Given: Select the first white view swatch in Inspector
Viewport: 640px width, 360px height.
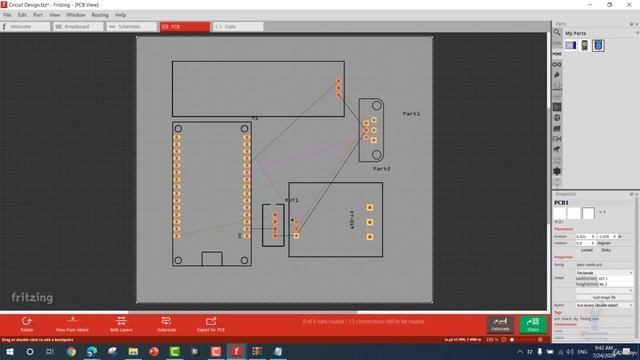Looking at the screenshot, I should tap(560, 213).
